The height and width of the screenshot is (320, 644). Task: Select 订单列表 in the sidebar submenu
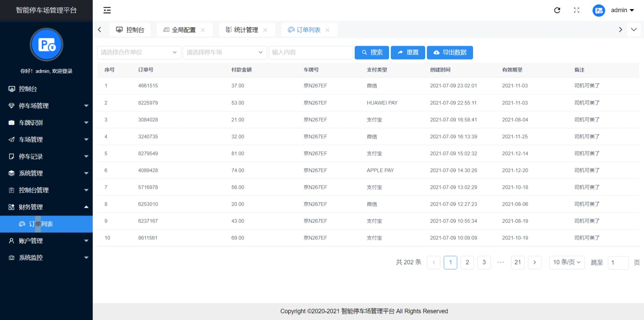click(x=46, y=224)
